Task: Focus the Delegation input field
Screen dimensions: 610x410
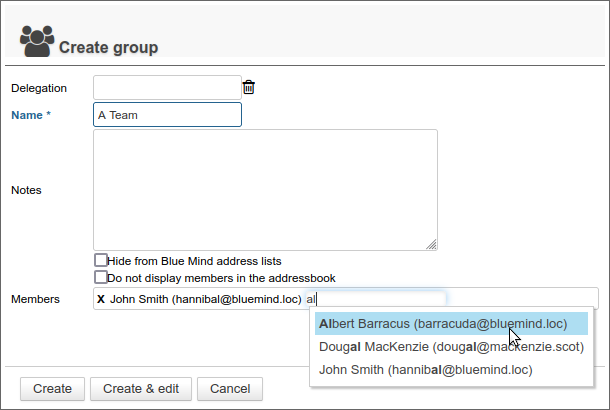Action: (166, 88)
